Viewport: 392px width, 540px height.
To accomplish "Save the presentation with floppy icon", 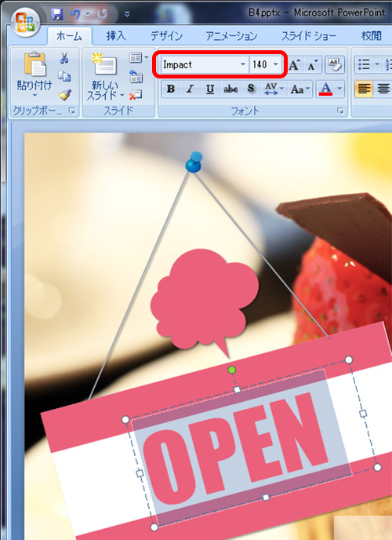I will 56,14.
